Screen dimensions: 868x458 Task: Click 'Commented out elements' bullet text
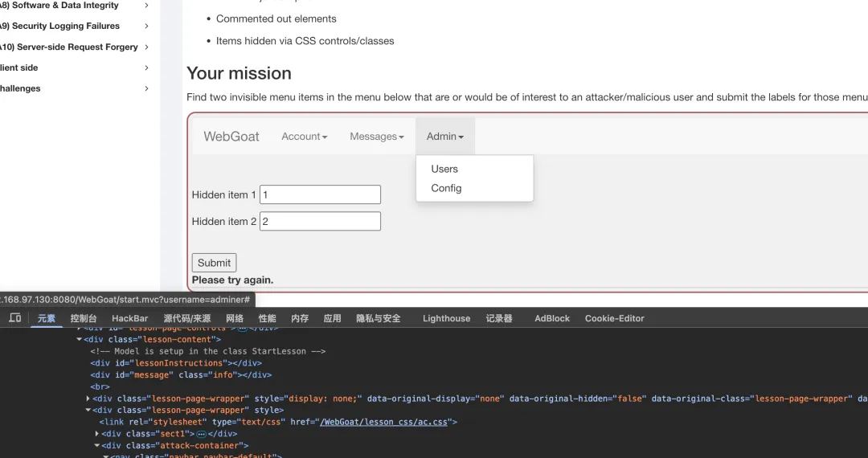tap(276, 18)
